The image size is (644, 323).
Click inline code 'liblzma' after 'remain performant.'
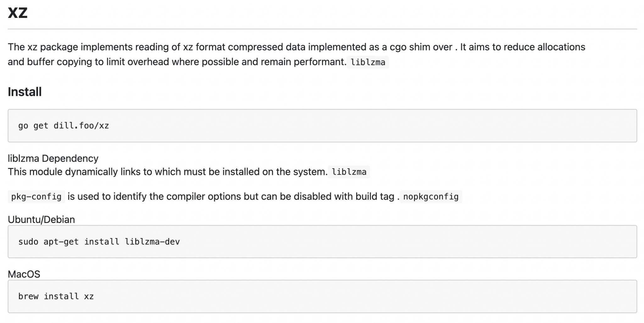pos(368,62)
